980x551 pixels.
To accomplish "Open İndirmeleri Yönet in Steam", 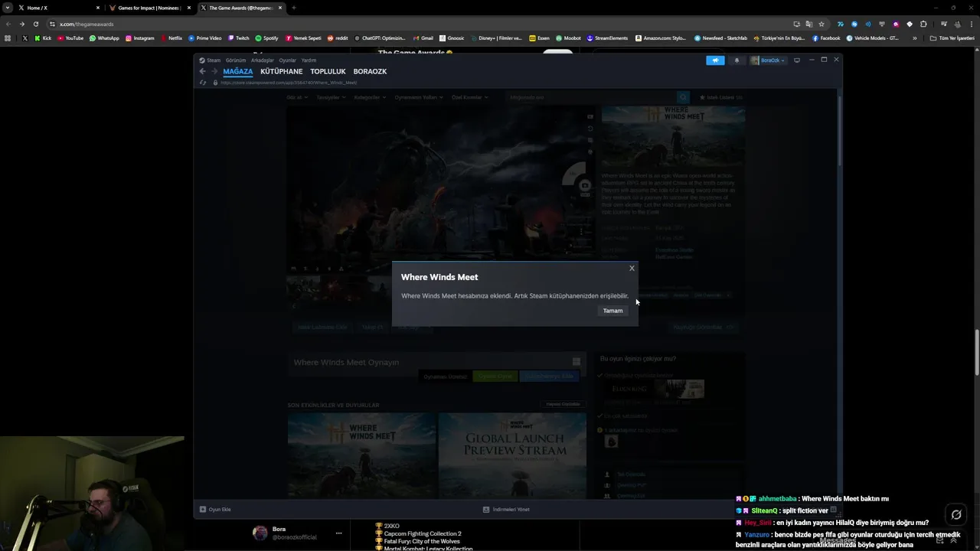I will (506, 509).
